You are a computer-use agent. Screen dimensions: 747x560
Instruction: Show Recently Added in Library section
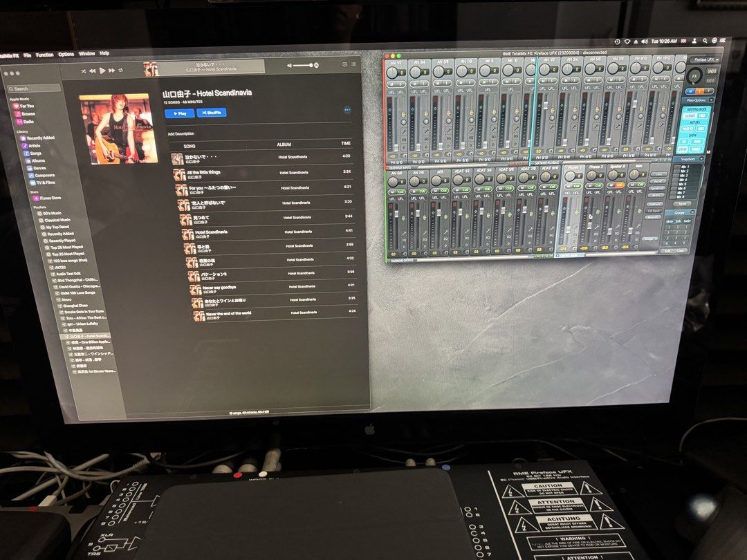(x=37, y=138)
